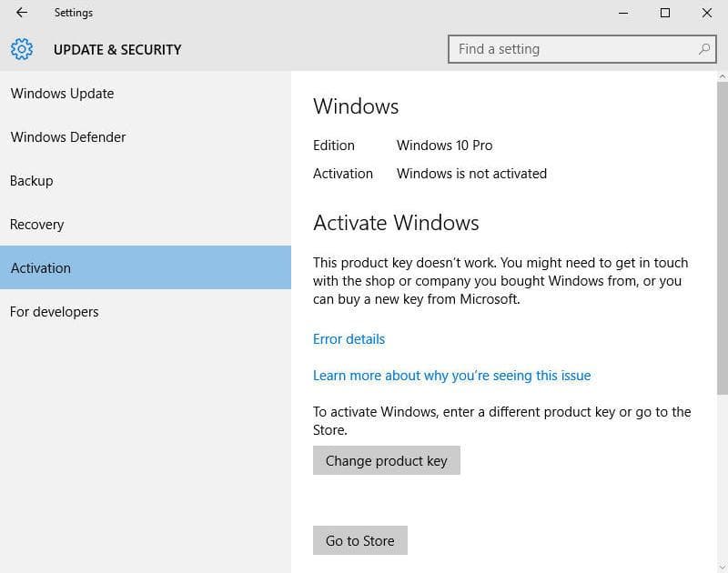Viewport: 728px width, 573px height.
Task: Click the back arrow icon
Action: click(x=22, y=13)
